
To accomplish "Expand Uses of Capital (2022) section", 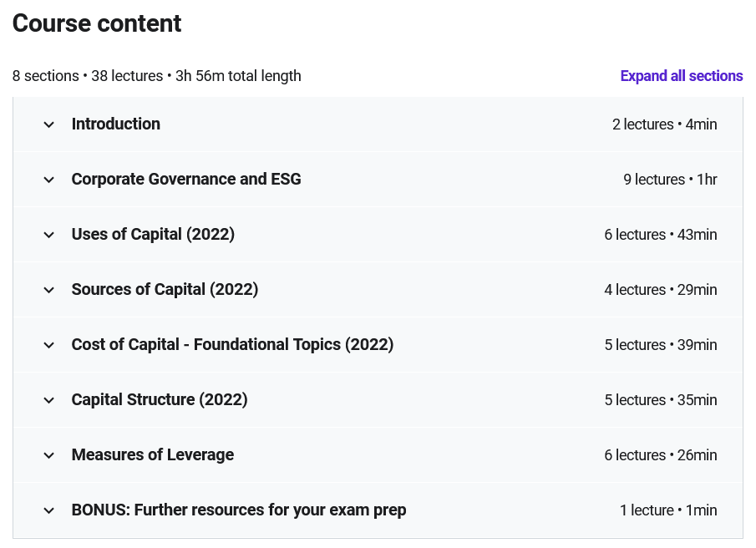I will 153,234.
